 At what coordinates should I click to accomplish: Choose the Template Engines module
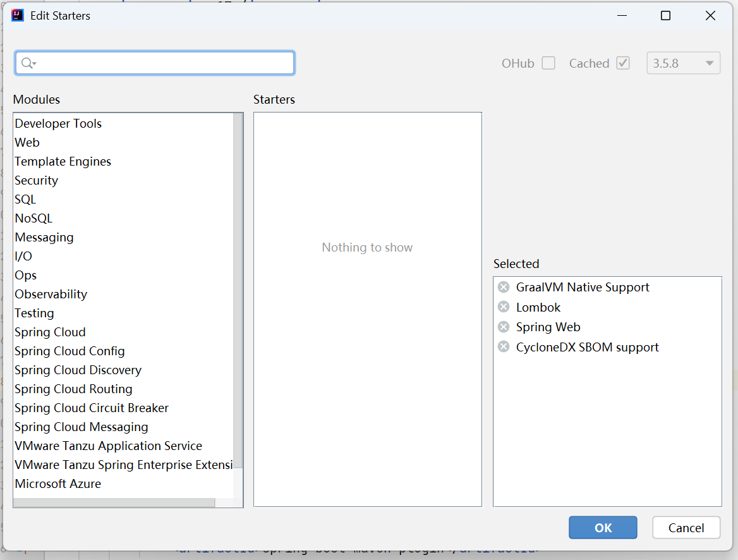(x=124, y=161)
